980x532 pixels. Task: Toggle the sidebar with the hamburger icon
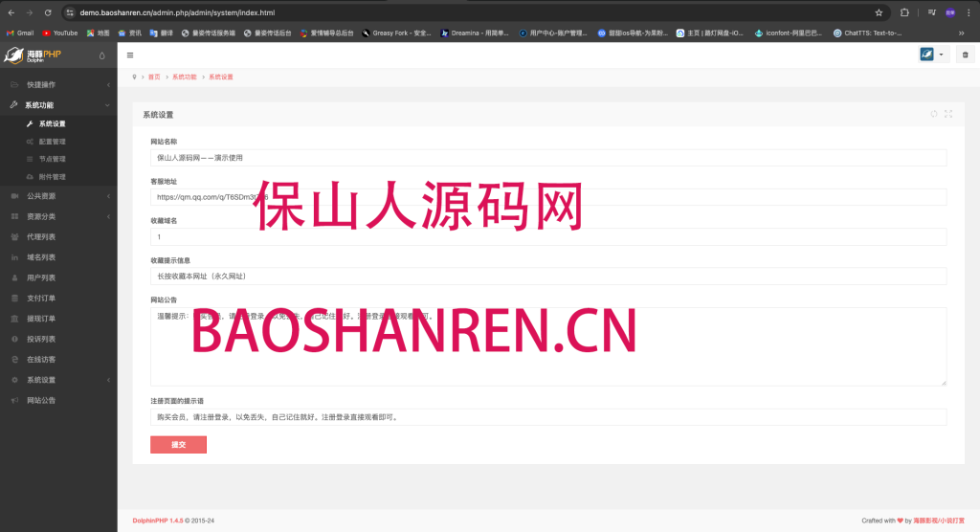pos(130,55)
